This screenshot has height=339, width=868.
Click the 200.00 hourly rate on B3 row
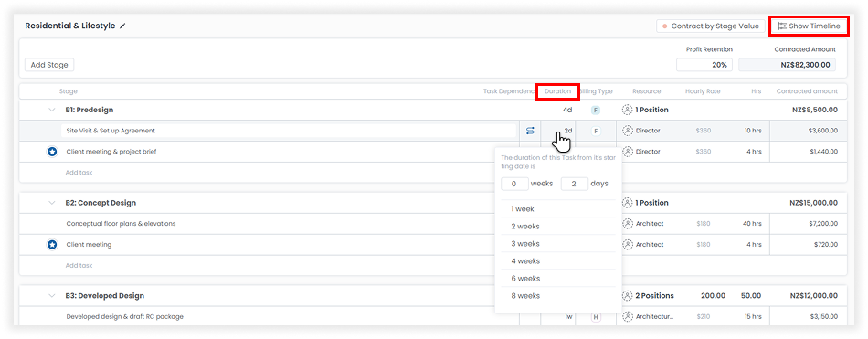pyautogui.click(x=713, y=296)
